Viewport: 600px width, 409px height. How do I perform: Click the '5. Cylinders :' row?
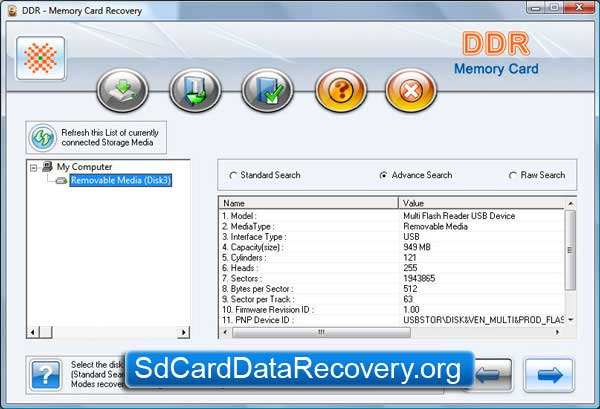coord(392,257)
